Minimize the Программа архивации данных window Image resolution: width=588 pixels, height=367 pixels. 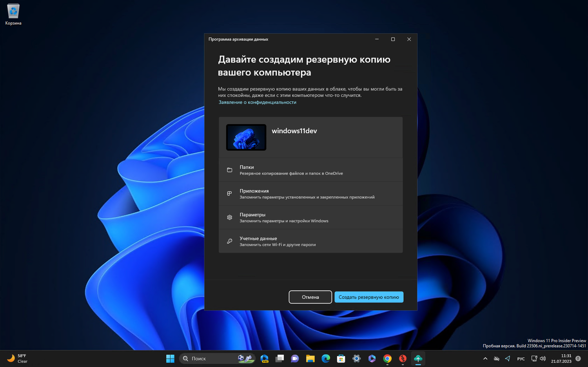377,39
